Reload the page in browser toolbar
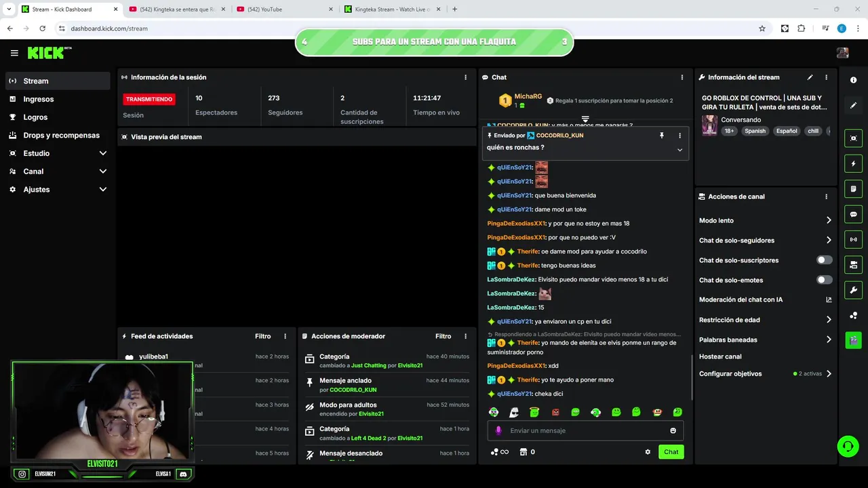868x488 pixels. [42, 28]
